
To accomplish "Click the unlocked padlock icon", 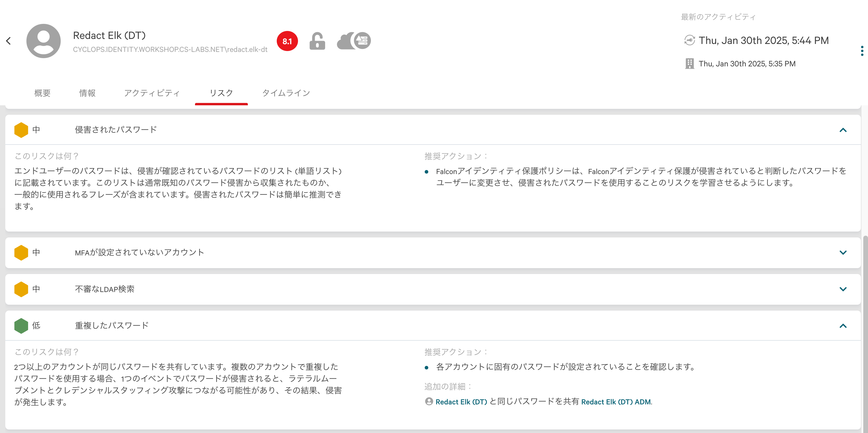I will pos(317,41).
